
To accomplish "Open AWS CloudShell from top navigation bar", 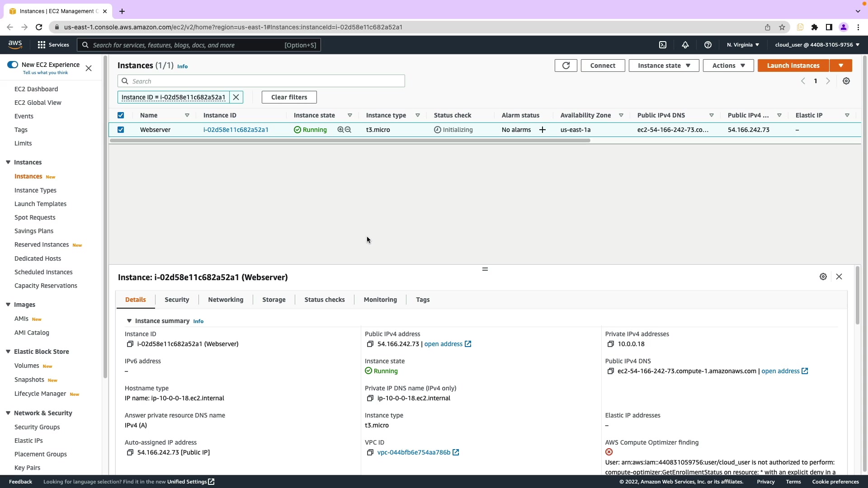I will 663,45.
